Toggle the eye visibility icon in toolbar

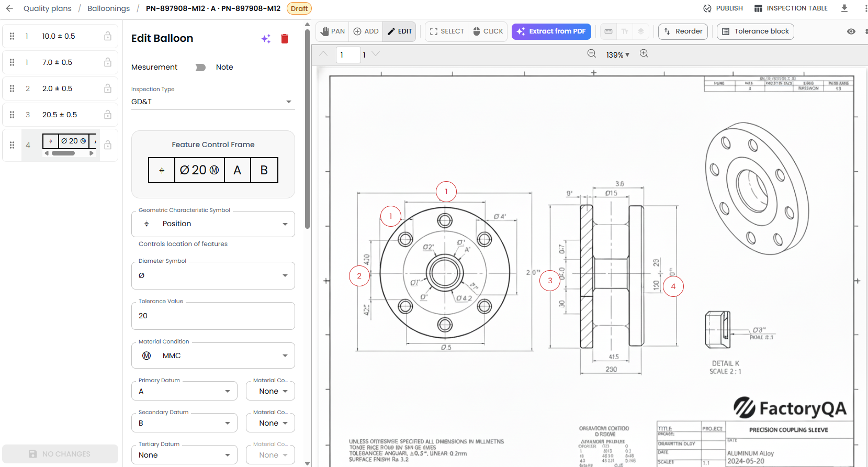coord(851,31)
